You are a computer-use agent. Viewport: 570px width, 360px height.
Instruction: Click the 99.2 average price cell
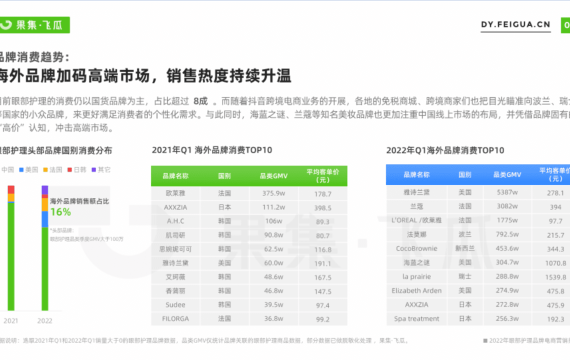pos(323,320)
